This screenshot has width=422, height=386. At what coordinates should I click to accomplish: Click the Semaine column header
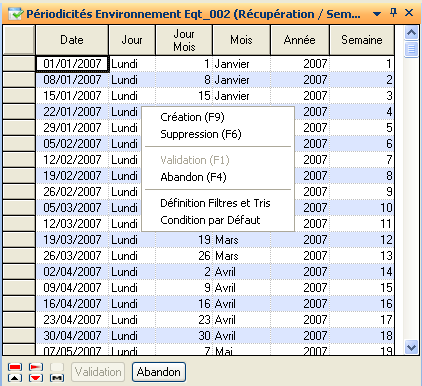click(362, 40)
